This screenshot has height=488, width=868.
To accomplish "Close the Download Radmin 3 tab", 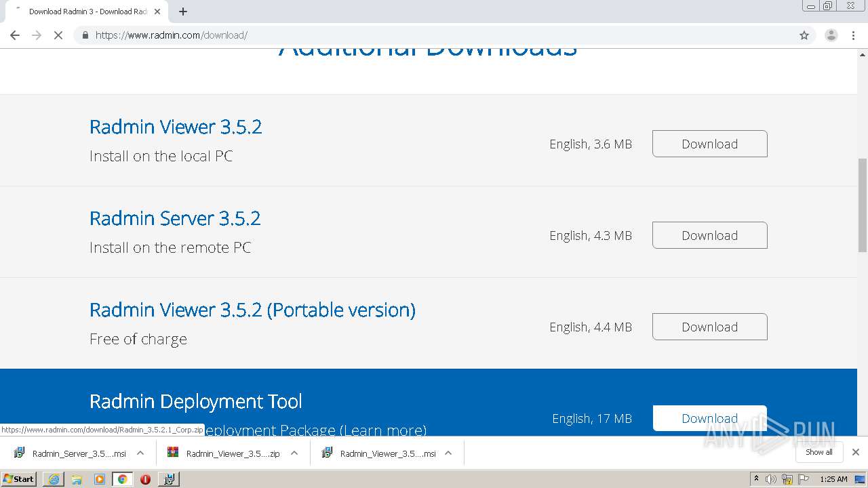I will coord(157,12).
